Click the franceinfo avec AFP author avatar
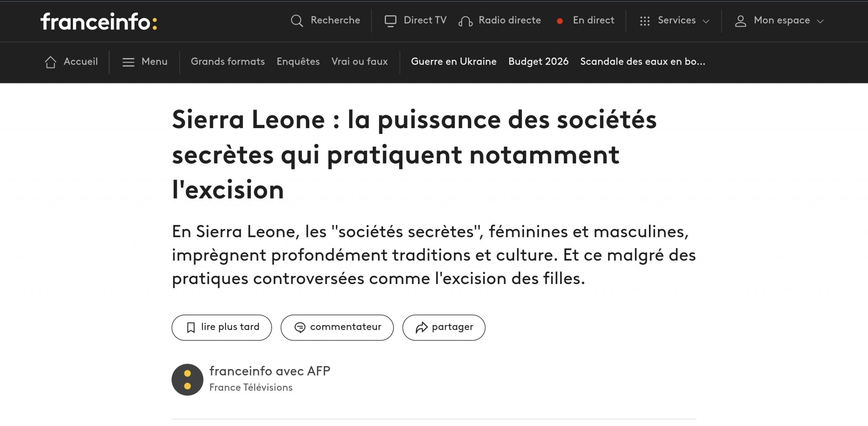This screenshot has width=868, height=426. pos(187,380)
